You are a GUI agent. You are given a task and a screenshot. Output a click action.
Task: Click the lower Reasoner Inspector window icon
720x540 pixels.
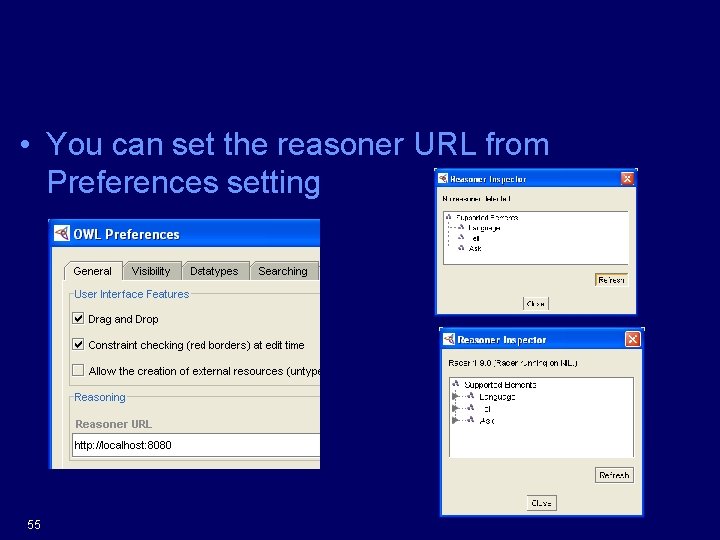(x=449, y=339)
